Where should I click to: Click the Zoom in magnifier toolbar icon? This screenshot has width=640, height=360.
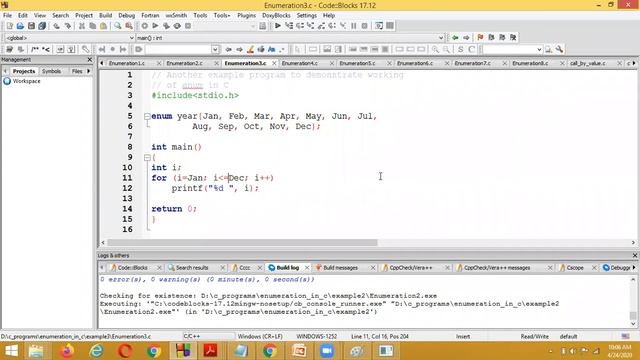pyautogui.click(x=435, y=49)
